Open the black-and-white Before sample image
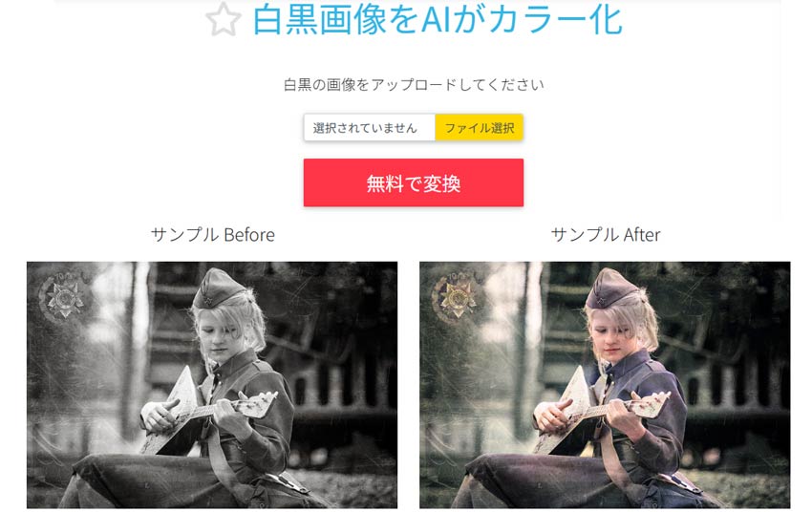This screenshot has height=512, width=812. pyautogui.click(x=212, y=385)
